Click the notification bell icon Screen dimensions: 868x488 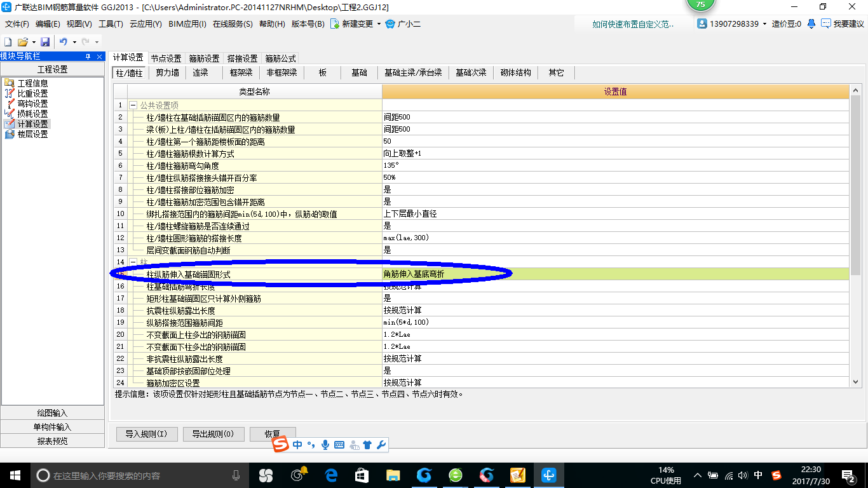pyautogui.click(x=811, y=24)
